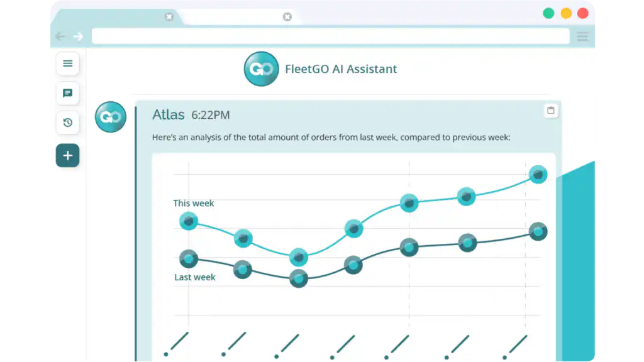Image resolution: width=644 pixels, height=362 pixels.
Task: Close the first browser tab
Action: 169,17
